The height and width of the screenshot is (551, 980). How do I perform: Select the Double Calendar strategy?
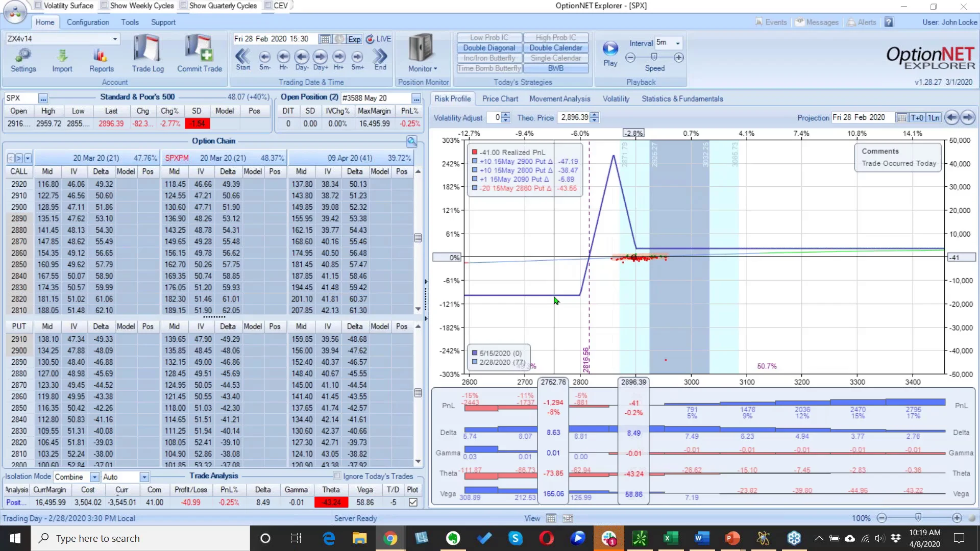pyautogui.click(x=555, y=48)
